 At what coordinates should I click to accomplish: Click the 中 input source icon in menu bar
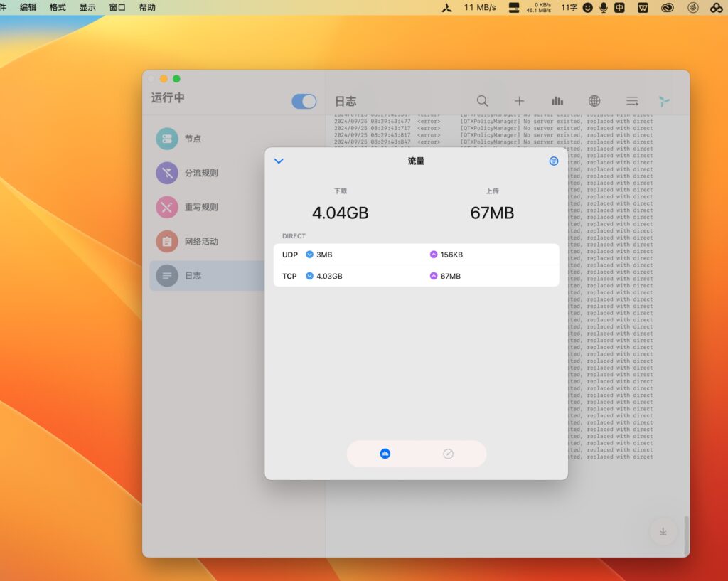619,7
